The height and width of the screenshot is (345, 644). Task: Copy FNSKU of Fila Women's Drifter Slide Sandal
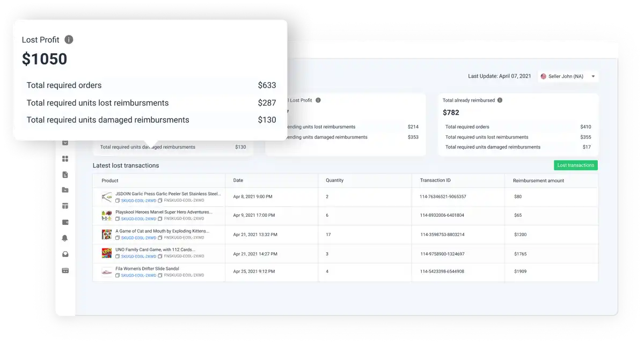tap(160, 275)
